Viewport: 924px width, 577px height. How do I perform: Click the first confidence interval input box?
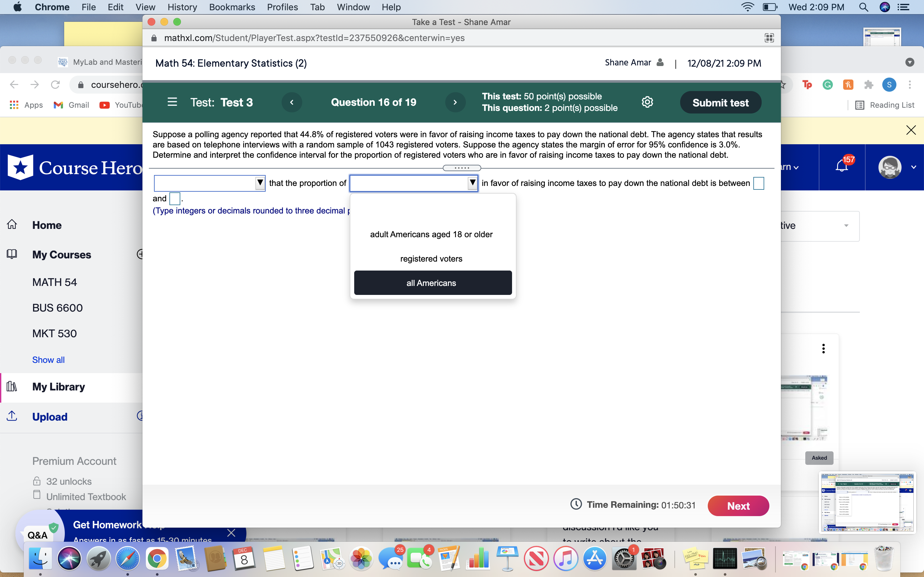pyautogui.click(x=758, y=183)
